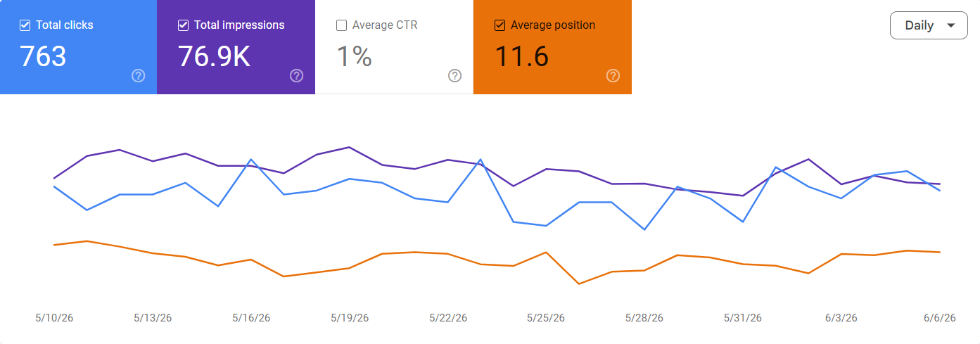Select the 11.6 average position card
The width and height of the screenshot is (980, 344).
pos(552,46)
